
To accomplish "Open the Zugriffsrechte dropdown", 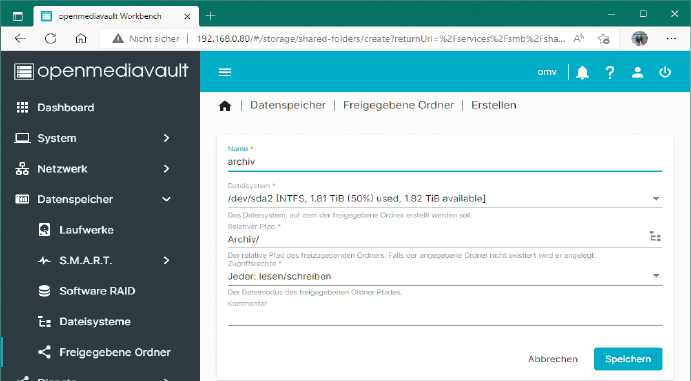I will pos(445,276).
